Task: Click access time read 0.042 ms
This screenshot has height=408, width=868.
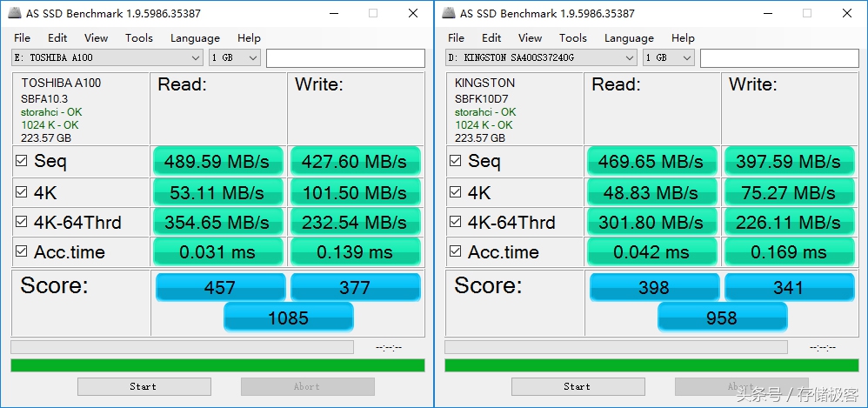Action: click(x=652, y=252)
